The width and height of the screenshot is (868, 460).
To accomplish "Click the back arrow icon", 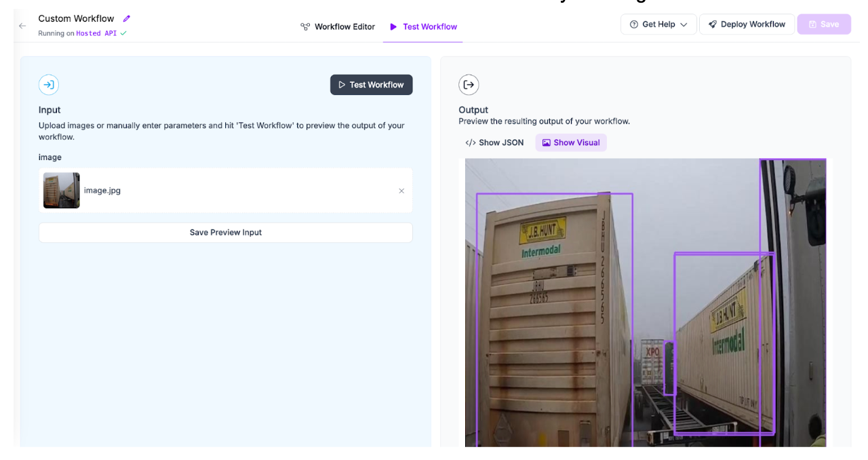I will coord(22,26).
